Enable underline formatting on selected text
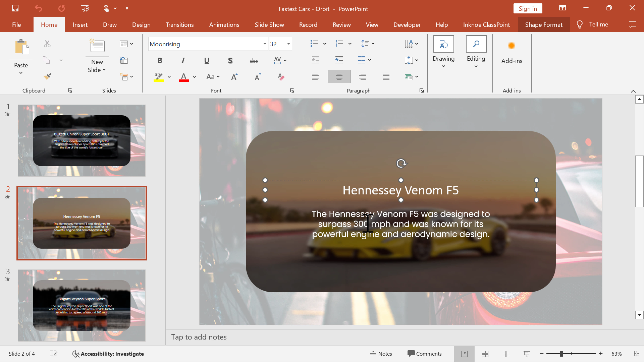 tap(207, 60)
